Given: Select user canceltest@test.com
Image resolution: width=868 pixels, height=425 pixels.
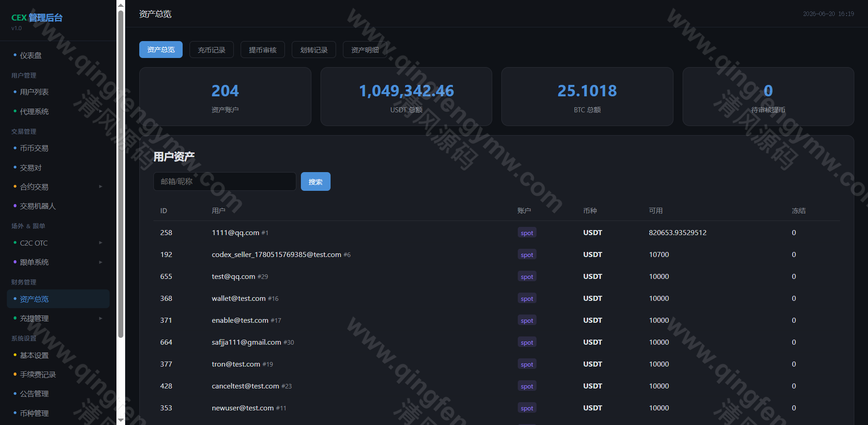Looking at the screenshot, I should pos(246,386).
